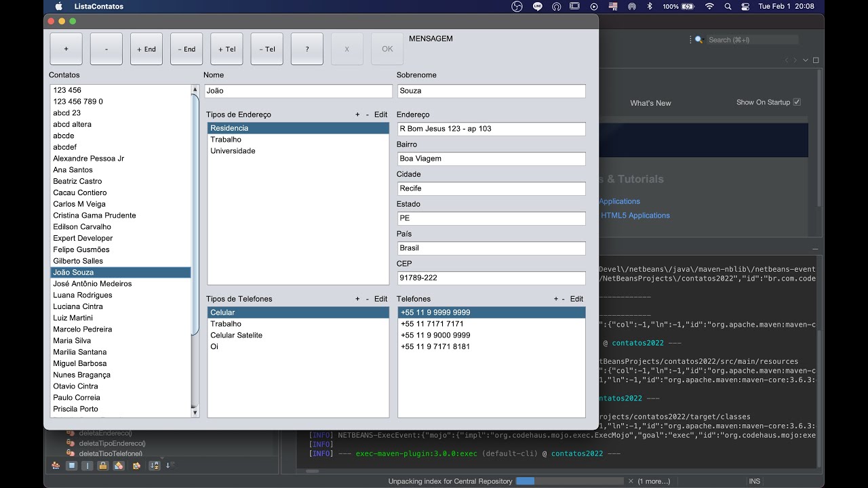The image size is (868, 488).
Task: Select phone number '+55 11 7171 7171'
Action: [x=491, y=324]
